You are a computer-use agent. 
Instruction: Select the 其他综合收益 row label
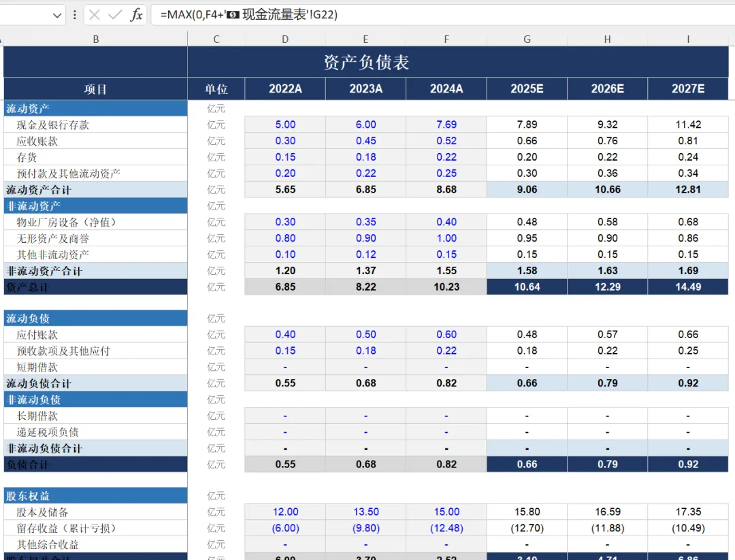click(96, 544)
